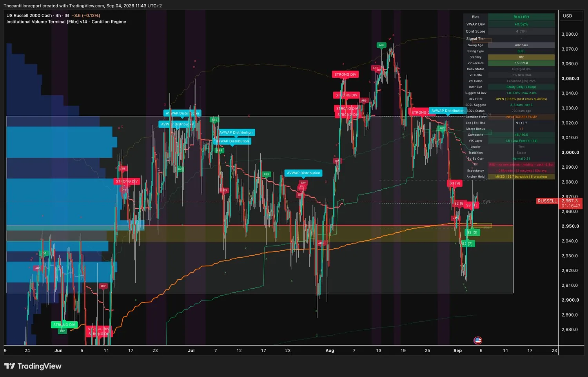Click the 25 date label on time axis
Viewport: 588px width, 377px height.
coord(427,351)
